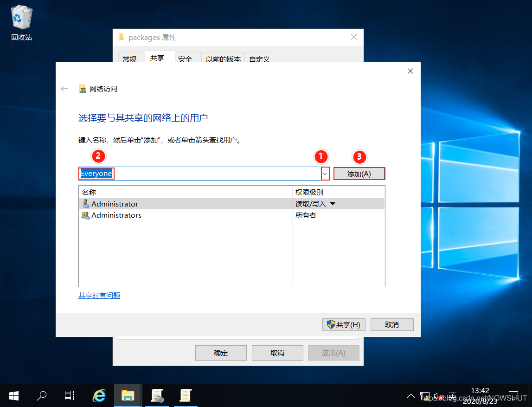This screenshot has width=532, height=407.
Task: Click the Network Access wizard icon
Action: coord(83,89)
